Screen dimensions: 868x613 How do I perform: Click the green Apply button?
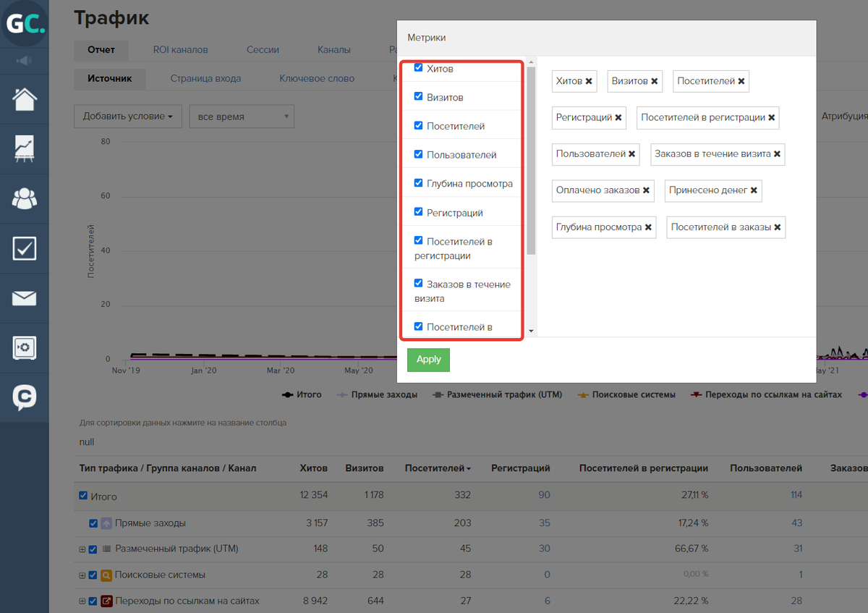tap(428, 360)
